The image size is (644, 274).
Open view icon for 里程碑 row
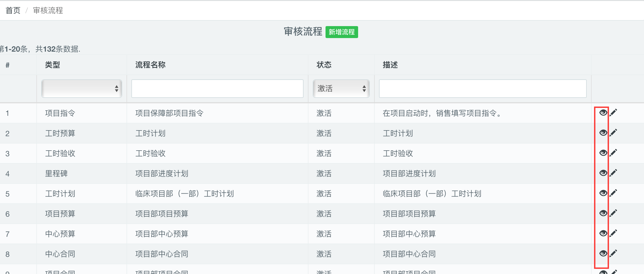(603, 173)
